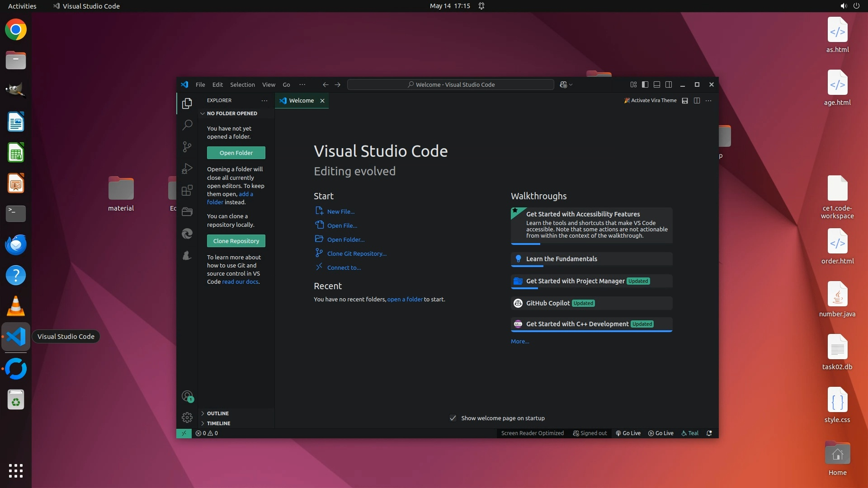The width and height of the screenshot is (868, 488).
Task: Expand the TIMELINE section
Action: (x=218, y=423)
